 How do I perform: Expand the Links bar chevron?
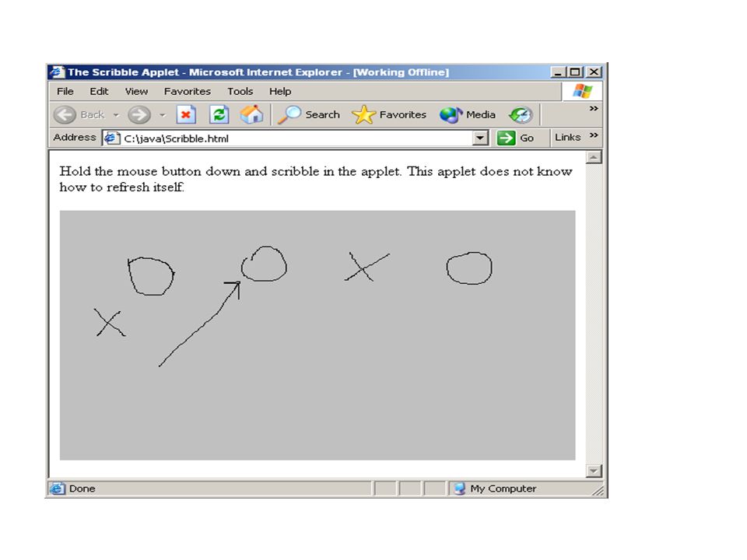coord(594,135)
